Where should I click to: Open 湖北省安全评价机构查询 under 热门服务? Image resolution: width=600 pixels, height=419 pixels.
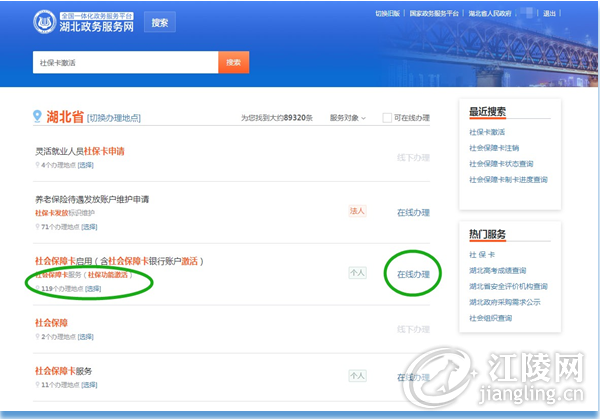[508, 286]
